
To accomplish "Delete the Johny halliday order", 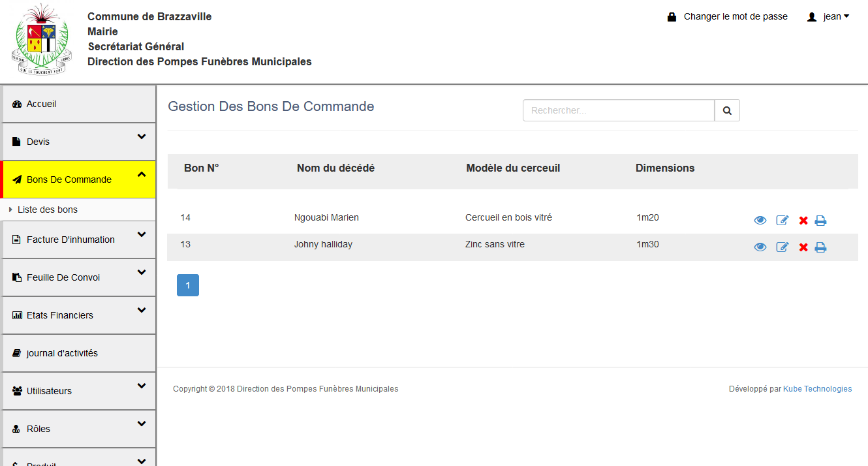I will pyautogui.click(x=803, y=247).
